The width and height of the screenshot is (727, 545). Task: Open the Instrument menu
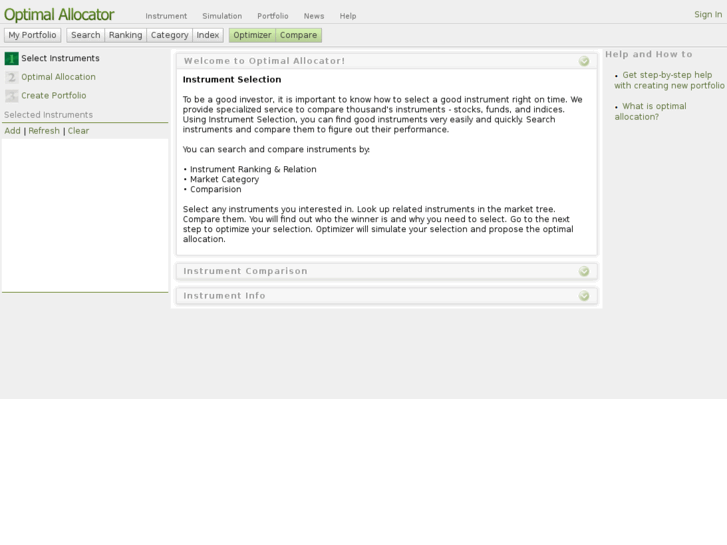(x=166, y=16)
